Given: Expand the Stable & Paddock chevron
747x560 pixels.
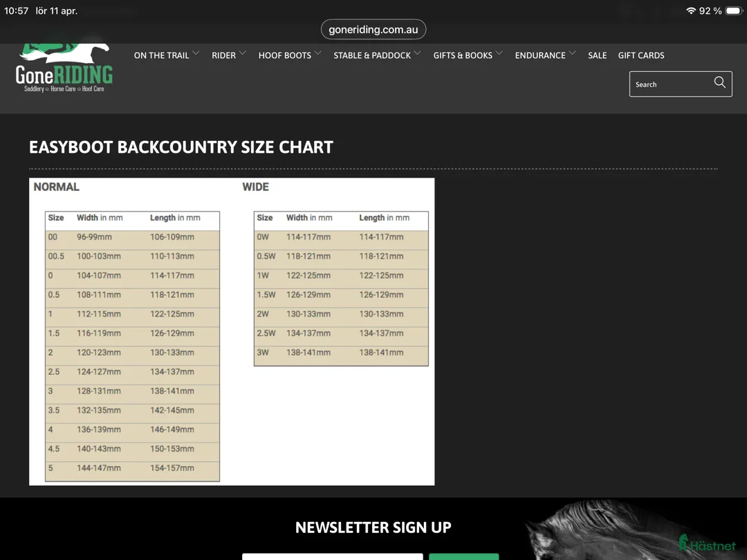Looking at the screenshot, I should pos(417,53).
